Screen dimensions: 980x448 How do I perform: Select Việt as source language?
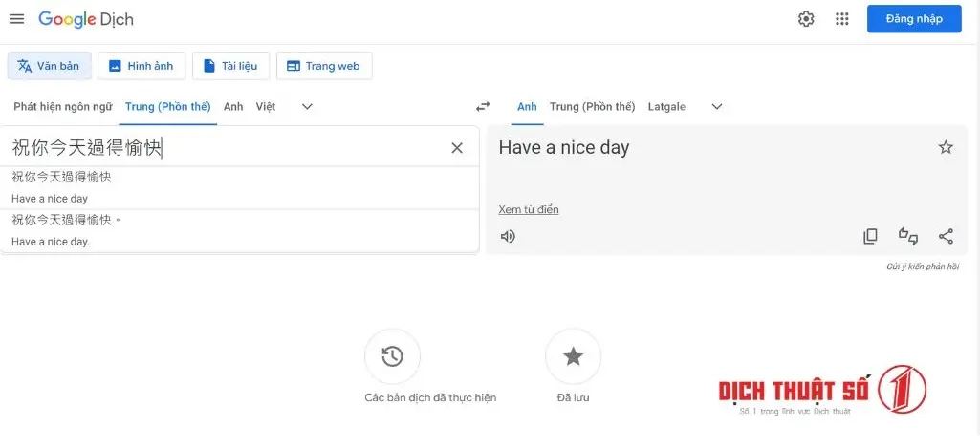[266, 107]
